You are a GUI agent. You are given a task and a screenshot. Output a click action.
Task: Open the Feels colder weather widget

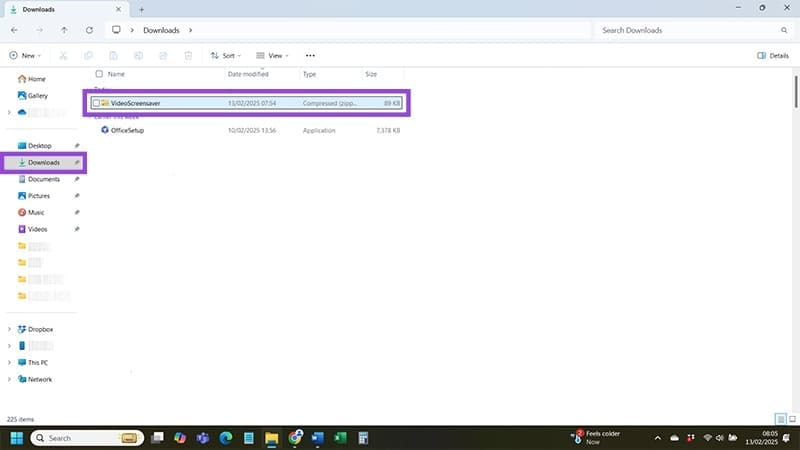coord(595,438)
